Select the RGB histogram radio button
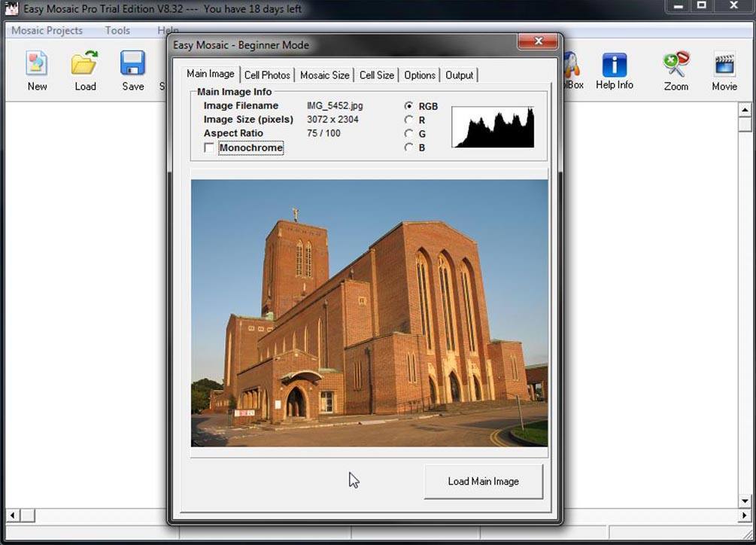The image size is (756, 545). 409,105
